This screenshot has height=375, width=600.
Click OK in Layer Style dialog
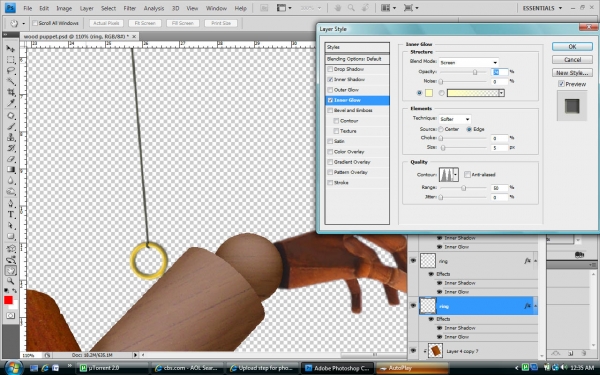point(572,47)
